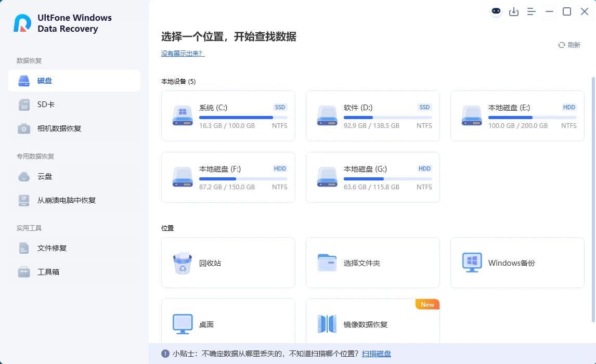
Task: Select the 云盘 recovery option
Action: [x=46, y=176]
